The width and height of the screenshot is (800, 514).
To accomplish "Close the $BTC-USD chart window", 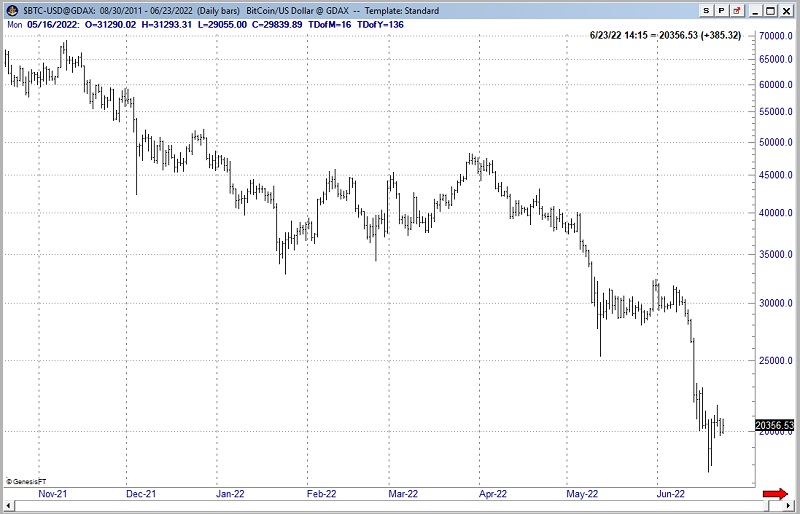I will click(787, 9).
